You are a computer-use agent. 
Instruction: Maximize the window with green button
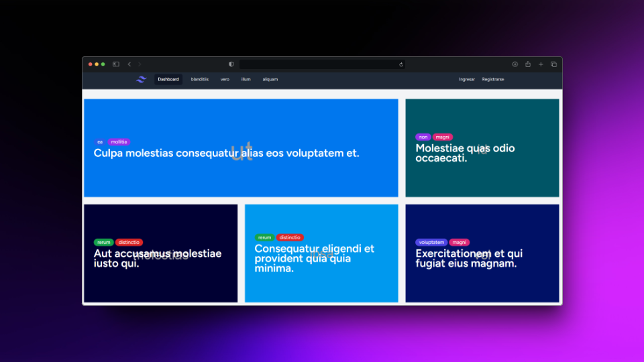(103, 64)
